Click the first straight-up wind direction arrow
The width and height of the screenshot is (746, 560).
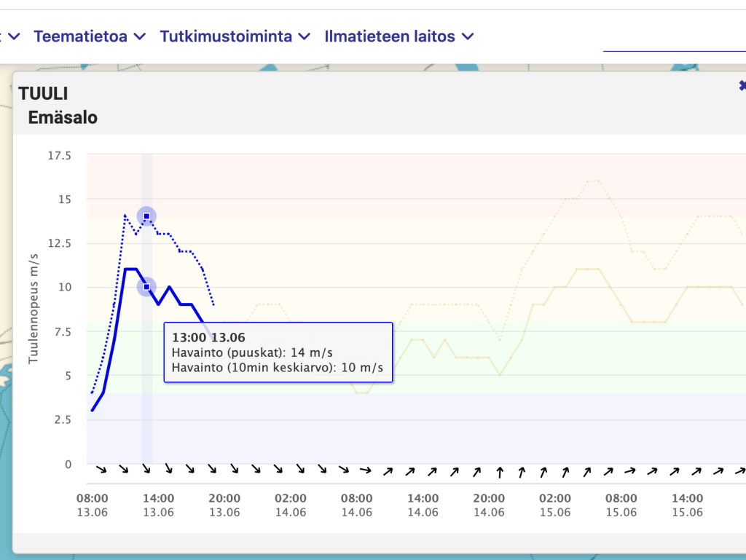coord(500,472)
